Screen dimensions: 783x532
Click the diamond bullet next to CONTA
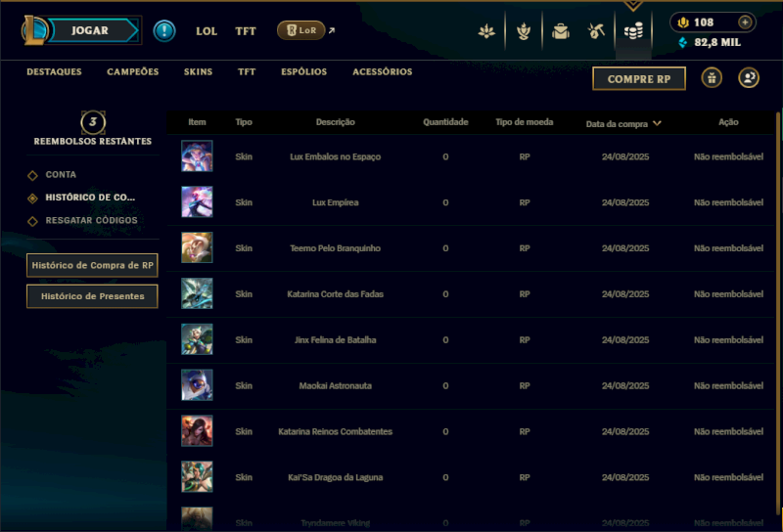(32, 175)
